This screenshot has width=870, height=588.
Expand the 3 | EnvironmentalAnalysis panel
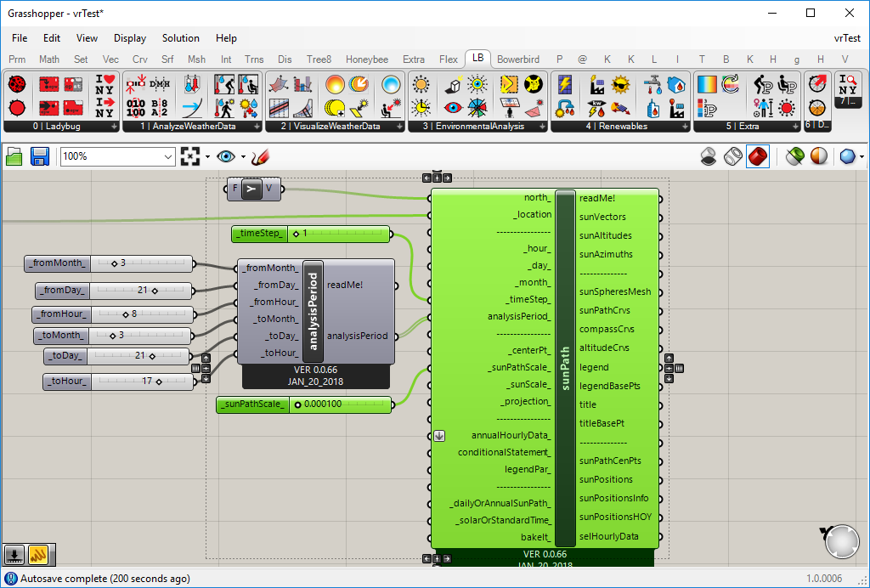coord(542,127)
